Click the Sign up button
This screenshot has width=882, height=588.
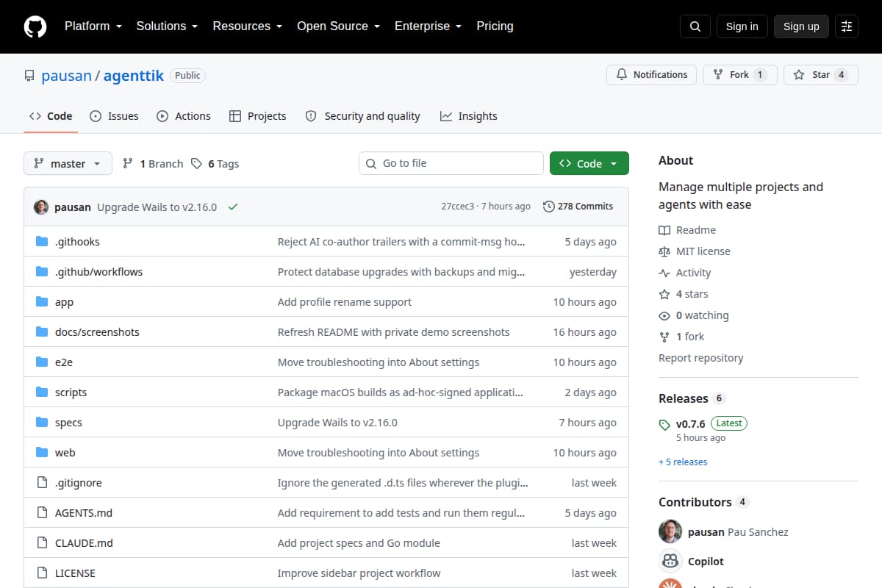coord(801,26)
